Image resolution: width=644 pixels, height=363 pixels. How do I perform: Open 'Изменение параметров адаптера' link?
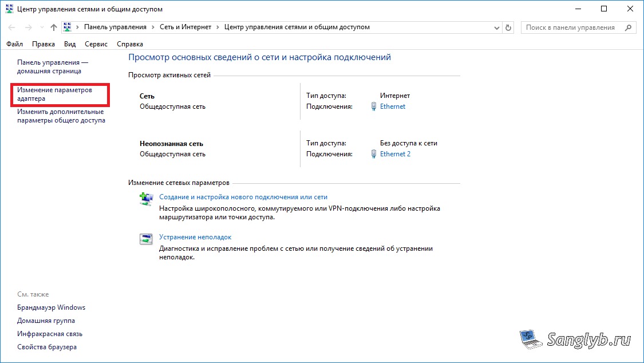[54, 94]
